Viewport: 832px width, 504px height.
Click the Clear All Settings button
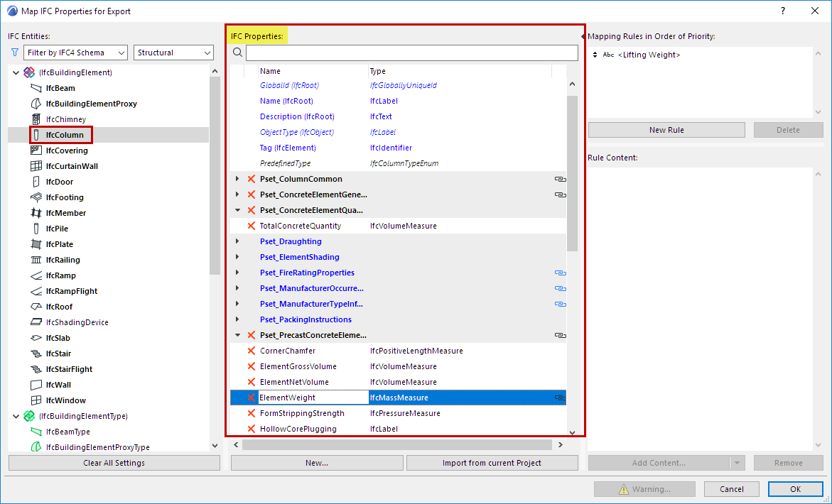click(x=114, y=464)
